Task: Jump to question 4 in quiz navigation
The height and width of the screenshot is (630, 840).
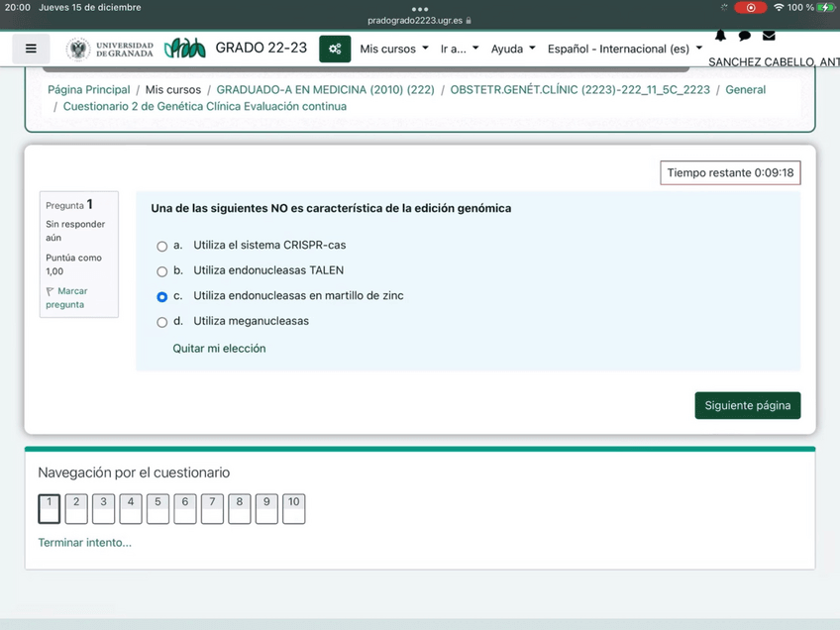Action: click(x=131, y=508)
